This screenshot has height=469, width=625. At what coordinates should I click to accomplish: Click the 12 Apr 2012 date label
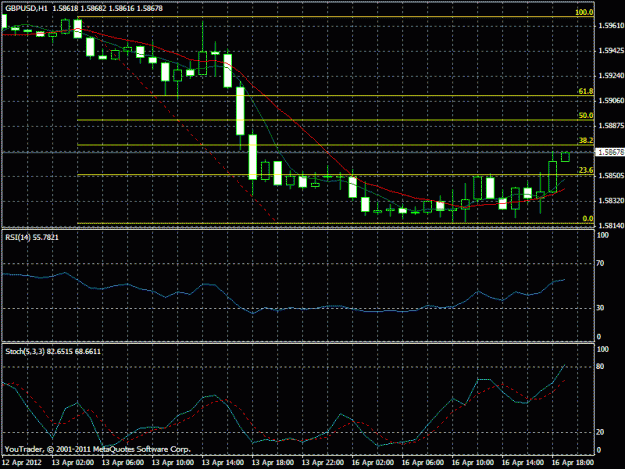point(22,463)
